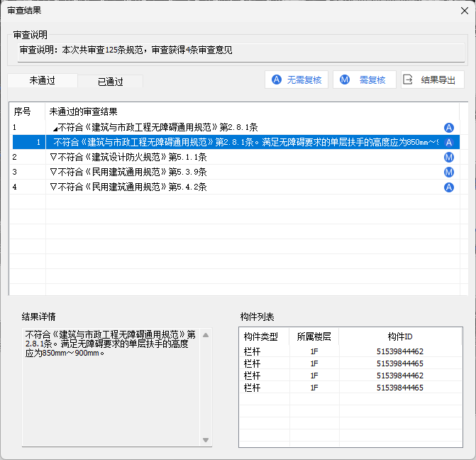Click the 无需复核 button
The height and width of the screenshot is (460, 476).
pyautogui.click(x=296, y=80)
